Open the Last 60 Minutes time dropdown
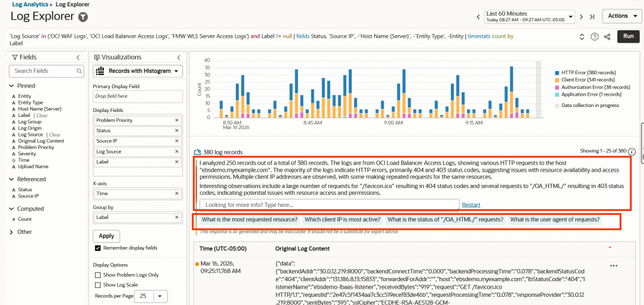644x305 pixels. 530,16
